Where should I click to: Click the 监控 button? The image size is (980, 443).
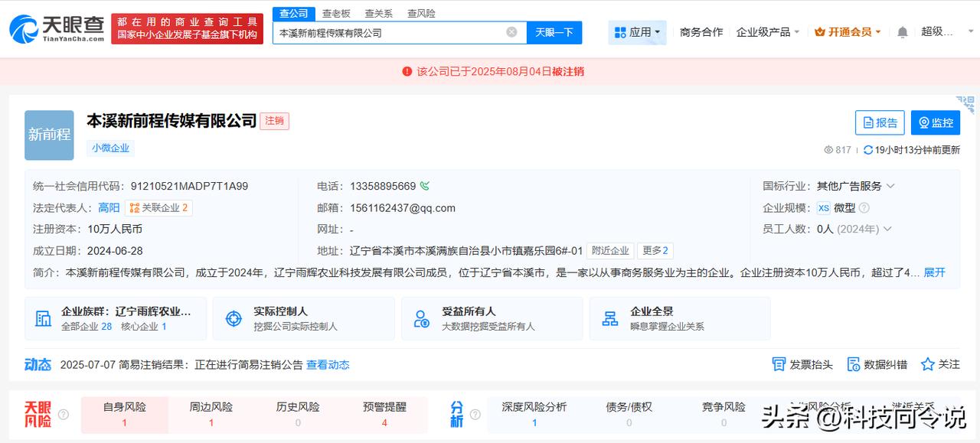[x=936, y=122]
